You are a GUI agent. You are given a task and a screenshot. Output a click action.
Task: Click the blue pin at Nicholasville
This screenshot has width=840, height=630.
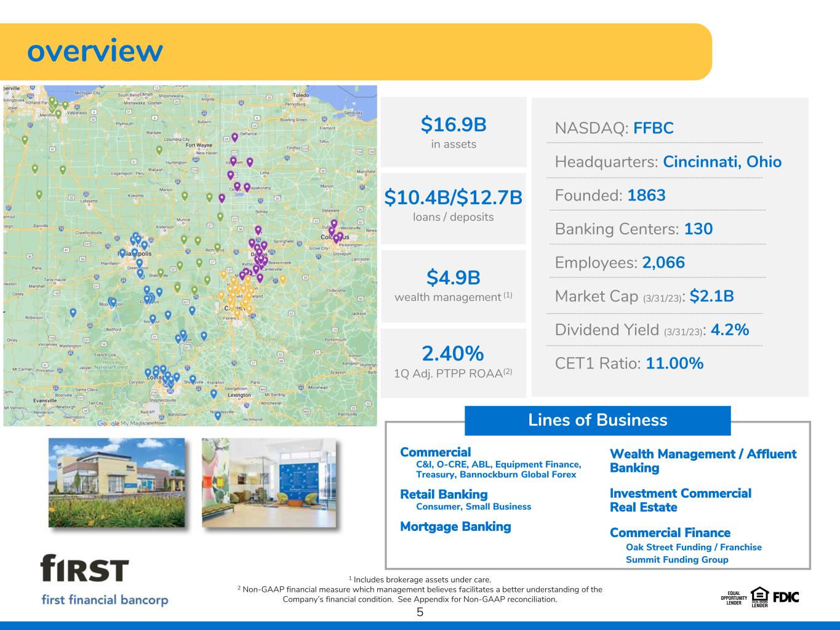click(218, 415)
